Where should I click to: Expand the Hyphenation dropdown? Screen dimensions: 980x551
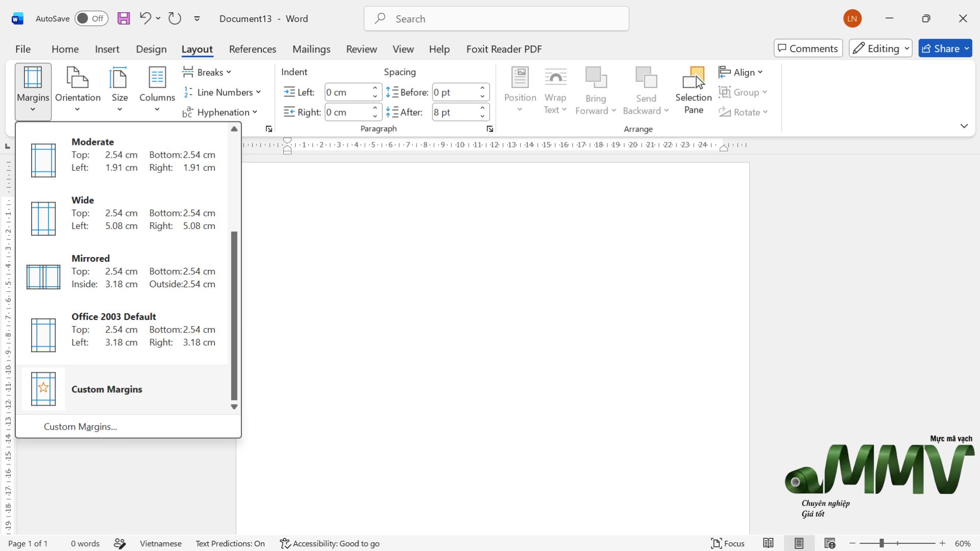220,112
